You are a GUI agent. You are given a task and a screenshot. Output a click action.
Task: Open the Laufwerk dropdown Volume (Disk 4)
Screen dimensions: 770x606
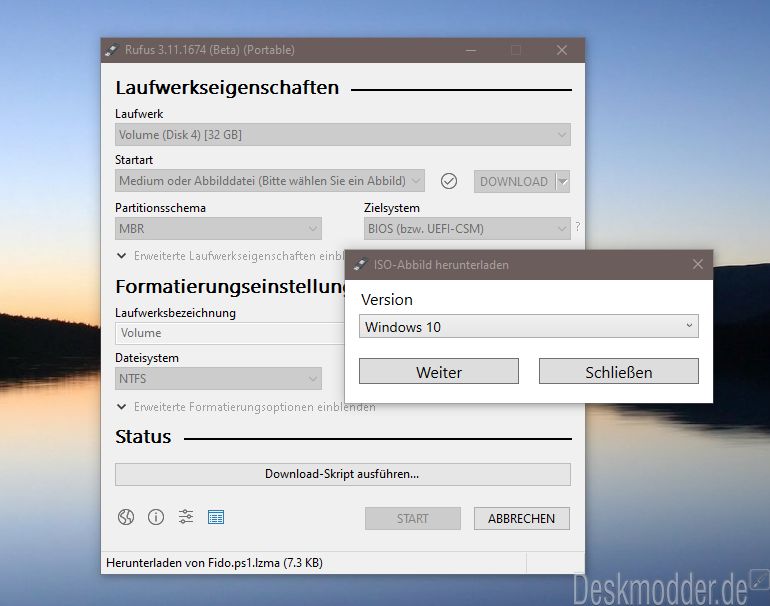(343, 135)
